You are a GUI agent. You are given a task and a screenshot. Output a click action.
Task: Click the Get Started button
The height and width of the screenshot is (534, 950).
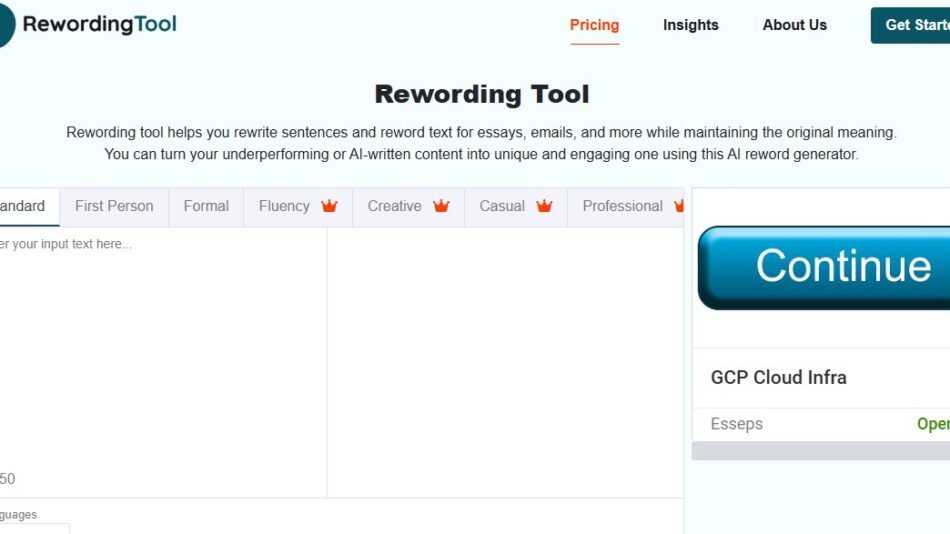(910, 25)
